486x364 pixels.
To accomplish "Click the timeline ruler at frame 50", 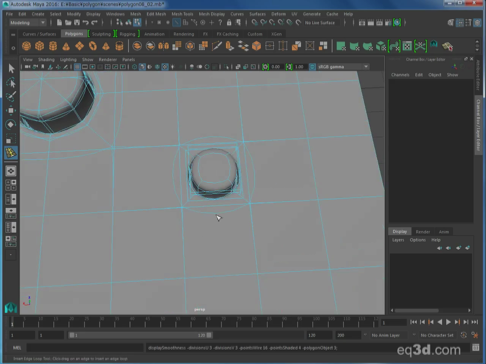I will pyautogui.click(x=162, y=322).
